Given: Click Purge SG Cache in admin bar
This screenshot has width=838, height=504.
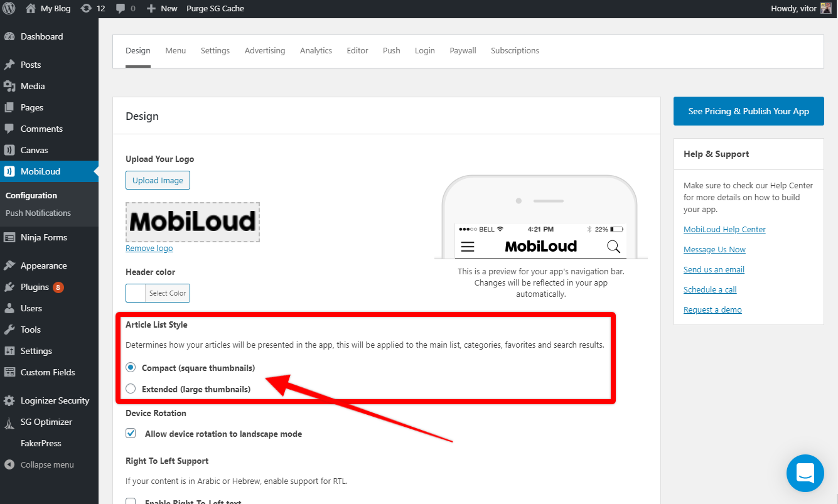Looking at the screenshot, I should [215, 9].
